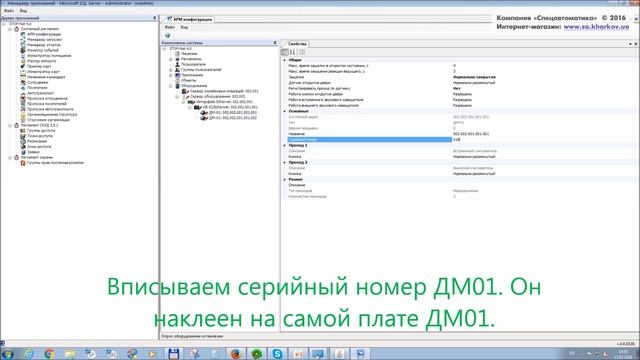Collapse the Общие property category
The image size is (640, 360).
pyautogui.click(x=284, y=60)
